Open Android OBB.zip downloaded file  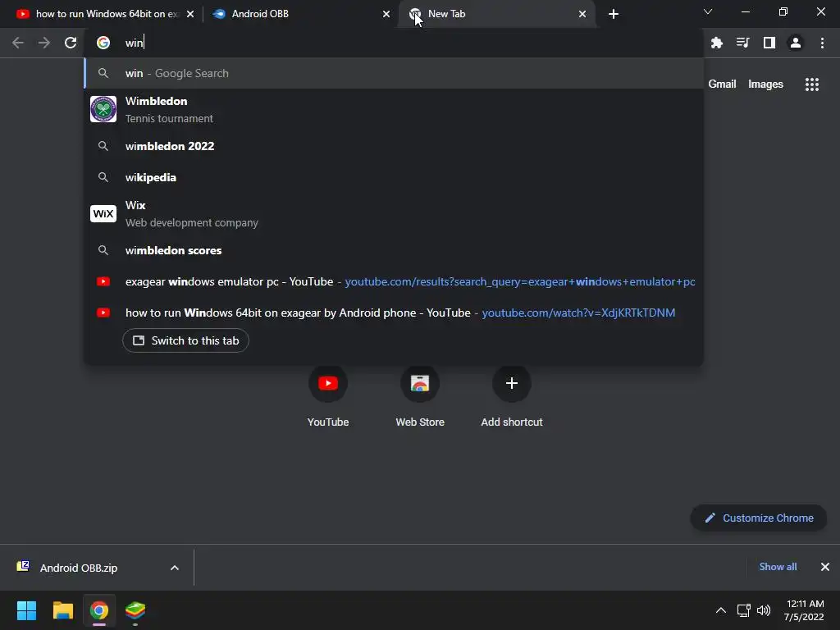tap(78, 568)
